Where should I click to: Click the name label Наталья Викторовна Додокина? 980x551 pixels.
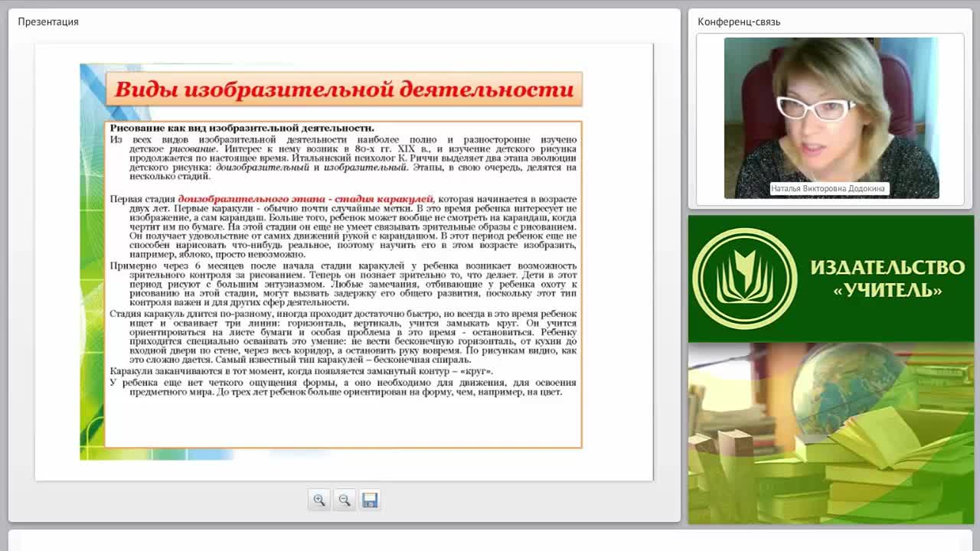click(x=828, y=188)
